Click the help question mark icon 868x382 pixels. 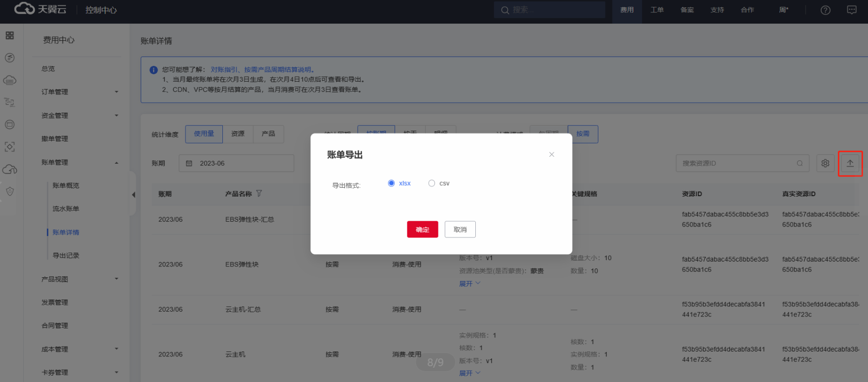click(825, 10)
